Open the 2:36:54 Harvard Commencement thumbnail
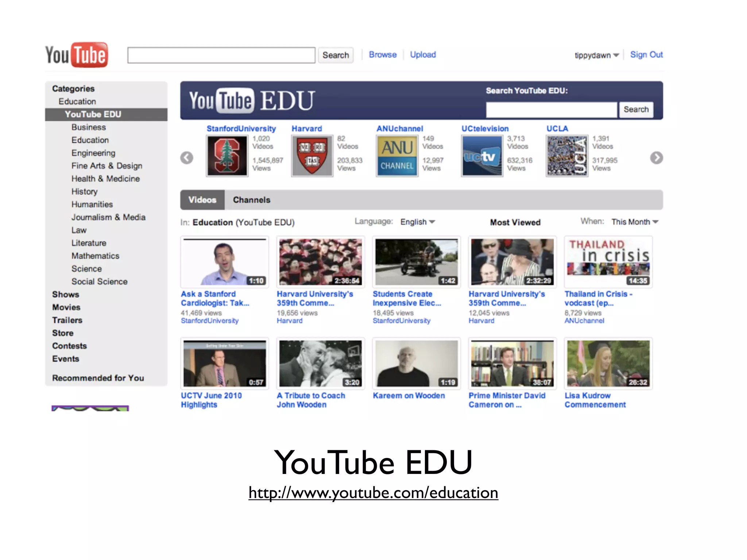Image resolution: width=747 pixels, height=560 pixels. (321, 262)
